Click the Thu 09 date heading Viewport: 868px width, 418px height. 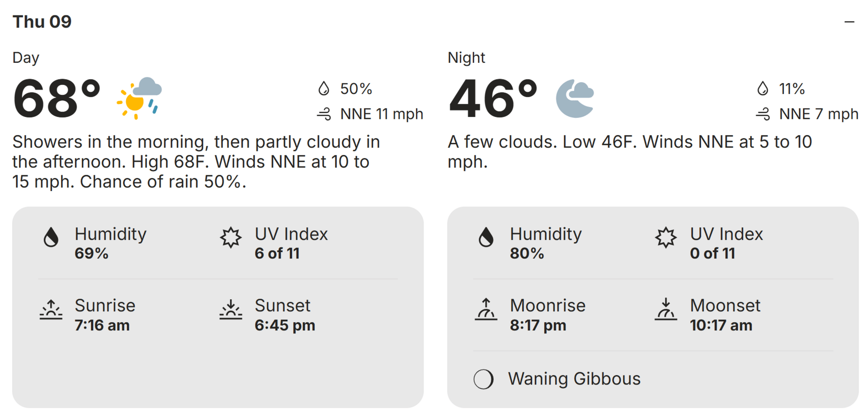point(42,22)
